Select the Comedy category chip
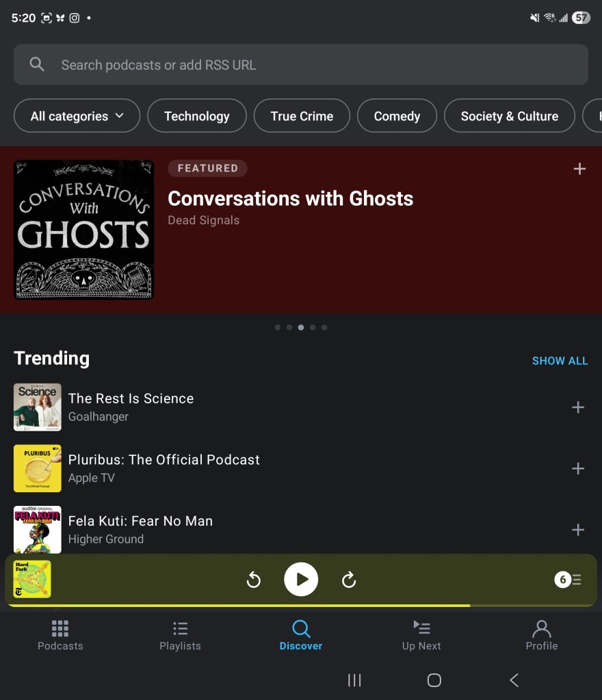Image resolution: width=602 pixels, height=700 pixels. 397,116
